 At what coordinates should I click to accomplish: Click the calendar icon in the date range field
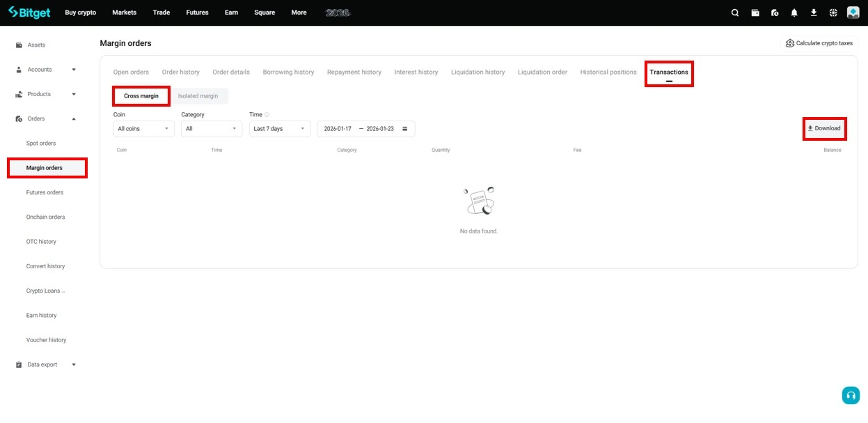[405, 129]
